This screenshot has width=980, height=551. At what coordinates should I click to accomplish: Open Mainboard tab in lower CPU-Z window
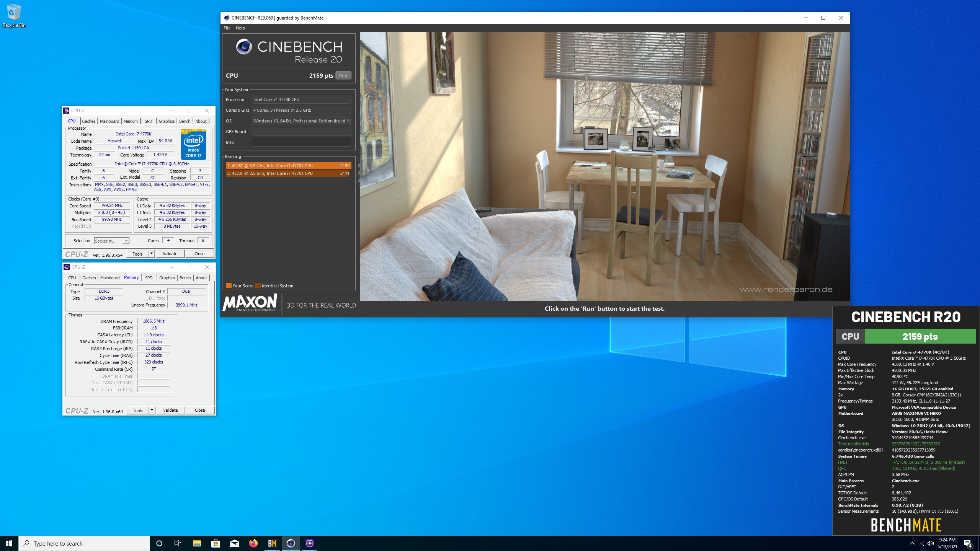(x=110, y=278)
